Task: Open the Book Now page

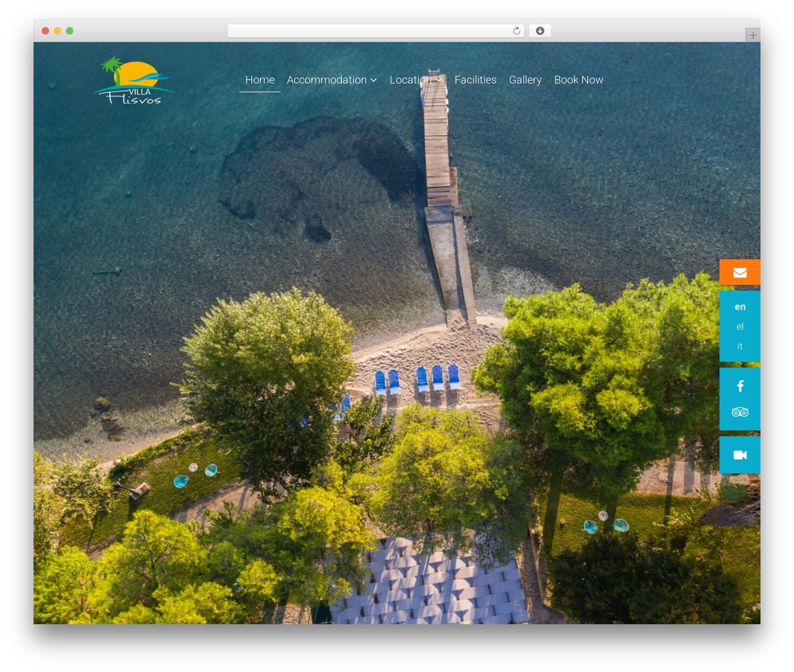Action: click(579, 80)
